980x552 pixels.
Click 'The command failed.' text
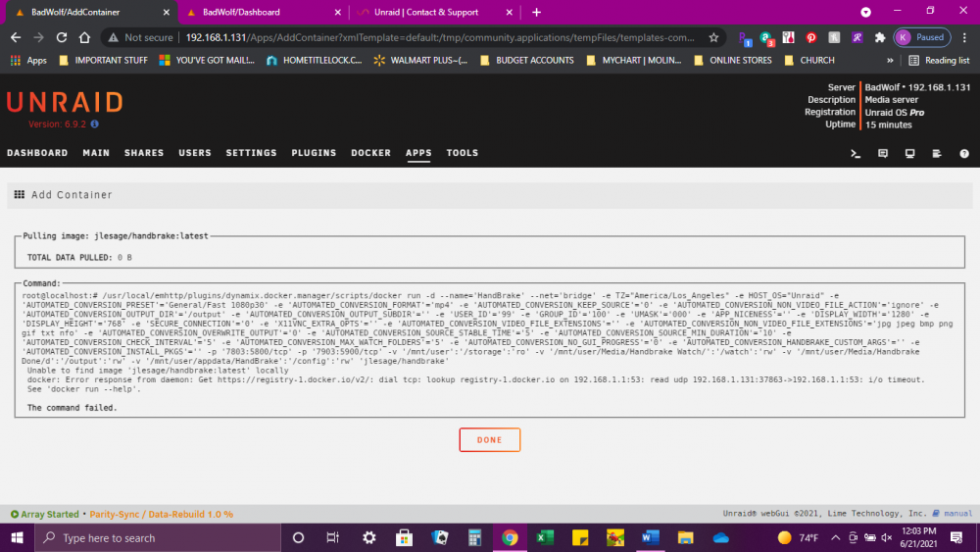coord(72,408)
